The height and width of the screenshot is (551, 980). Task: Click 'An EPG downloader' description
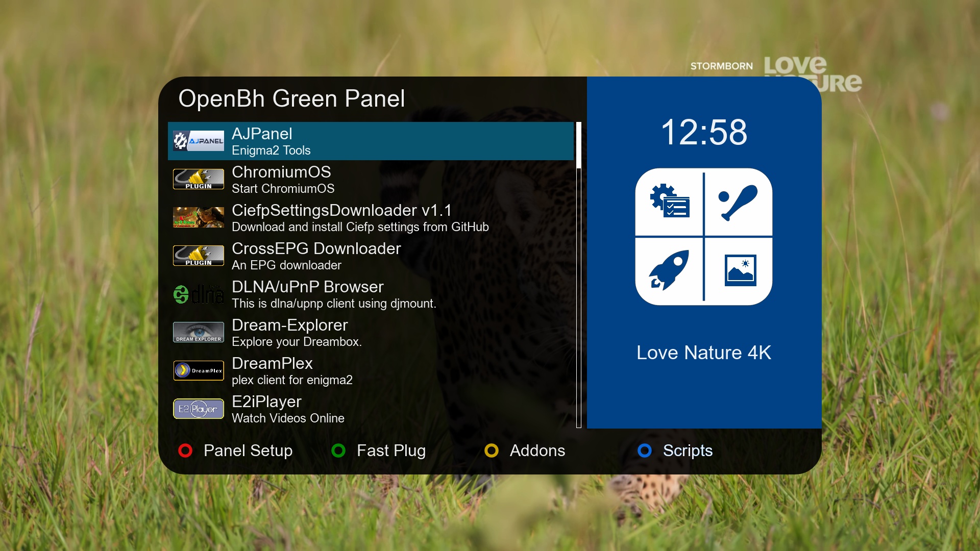pos(286,265)
